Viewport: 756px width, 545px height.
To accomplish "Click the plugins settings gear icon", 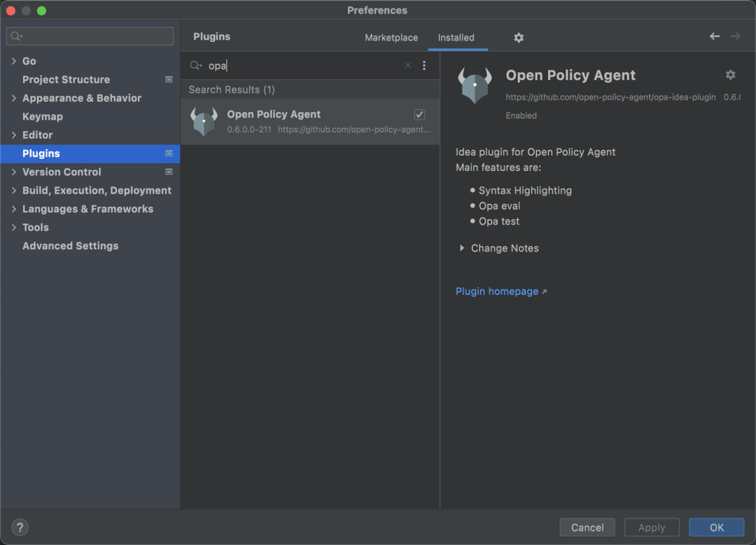I will tap(519, 38).
